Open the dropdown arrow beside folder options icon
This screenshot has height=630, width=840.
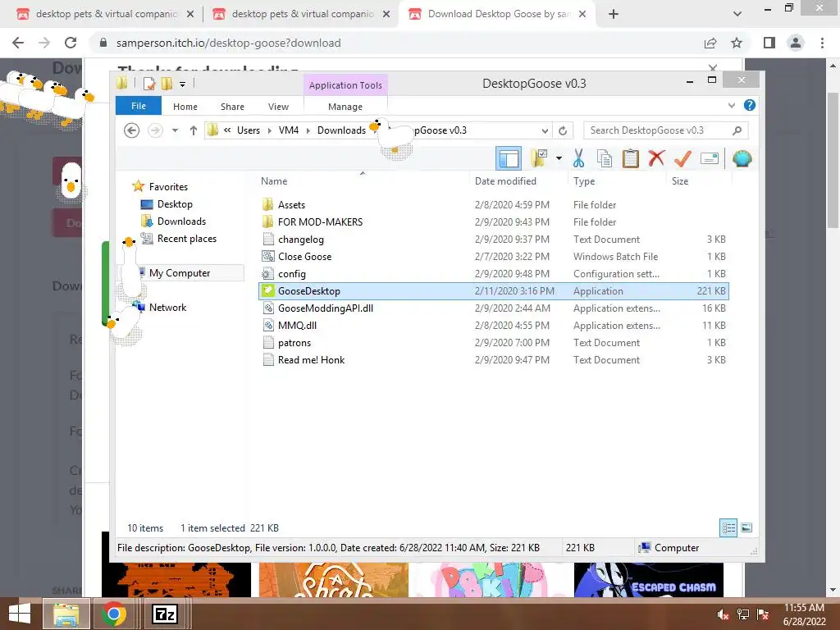click(559, 158)
